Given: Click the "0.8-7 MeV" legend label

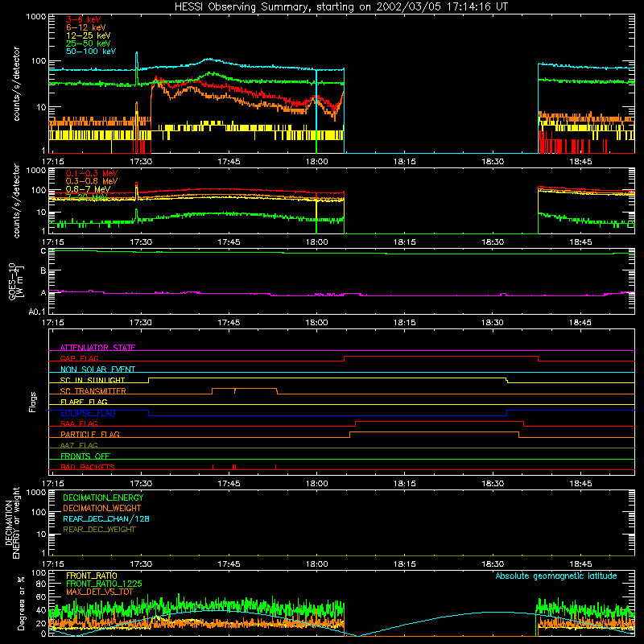Looking at the screenshot, I should pos(88,189).
